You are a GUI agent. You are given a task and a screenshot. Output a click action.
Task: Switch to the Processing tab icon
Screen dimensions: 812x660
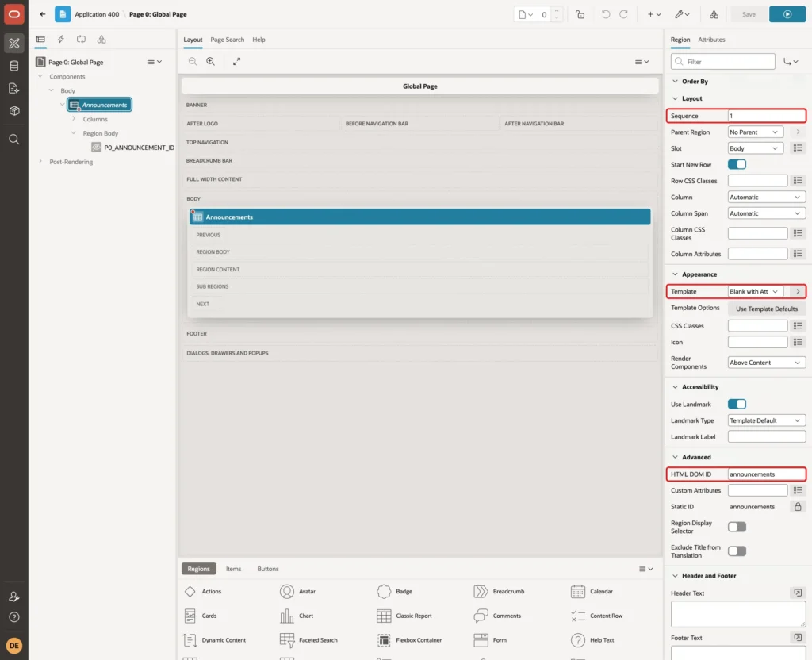tap(81, 40)
